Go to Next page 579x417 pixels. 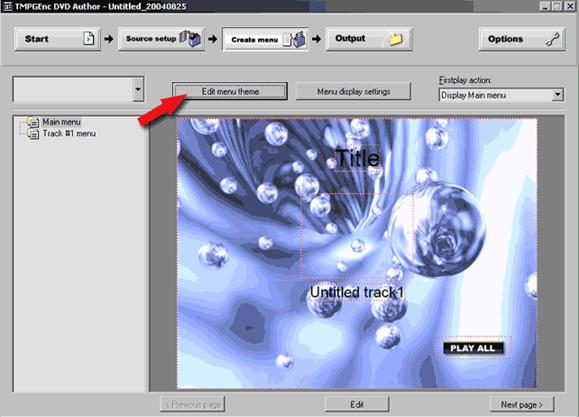point(521,404)
